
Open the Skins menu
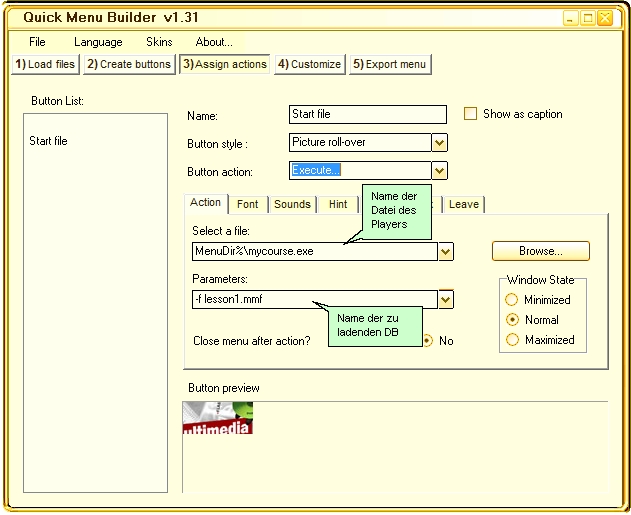point(159,42)
